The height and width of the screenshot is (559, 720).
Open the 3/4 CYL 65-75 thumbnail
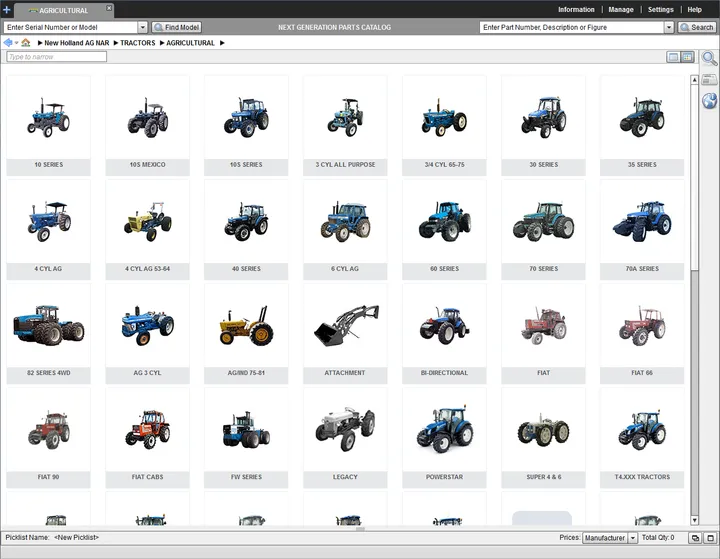pos(444,125)
